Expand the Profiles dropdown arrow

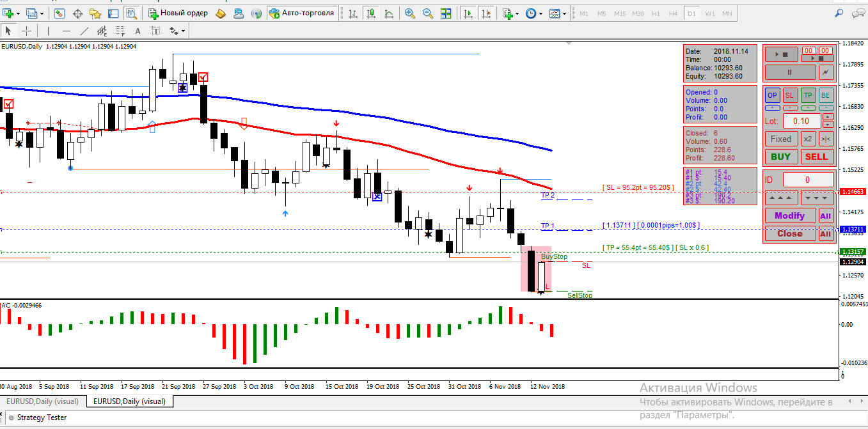[42, 13]
